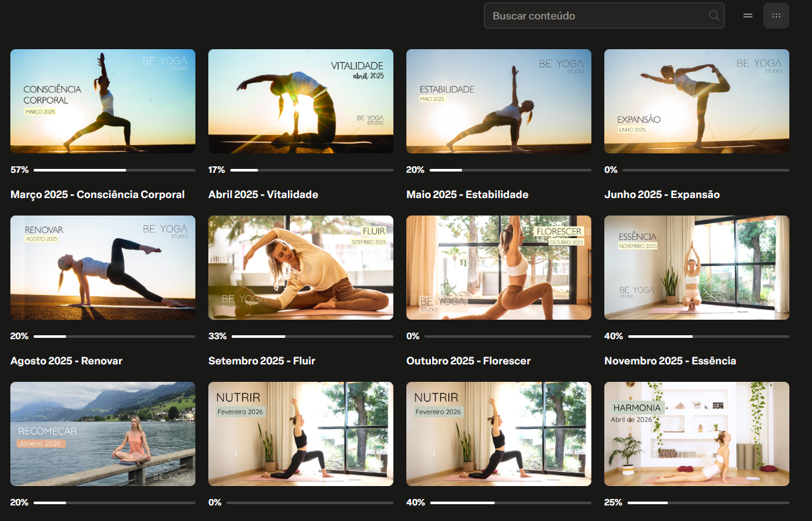Open the Nutrir thumbnail showing 40% progress
The image size is (812, 521).
coord(499,434)
